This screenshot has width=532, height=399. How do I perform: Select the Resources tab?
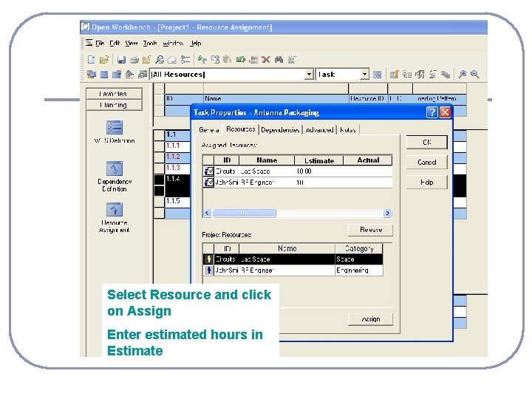[x=241, y=129]
